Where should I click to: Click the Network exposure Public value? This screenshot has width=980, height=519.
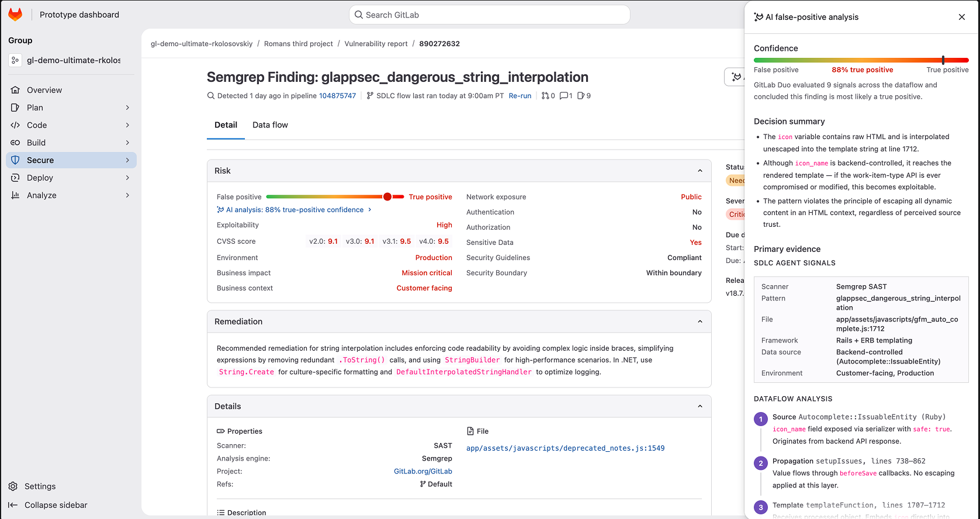coord(691,197)
